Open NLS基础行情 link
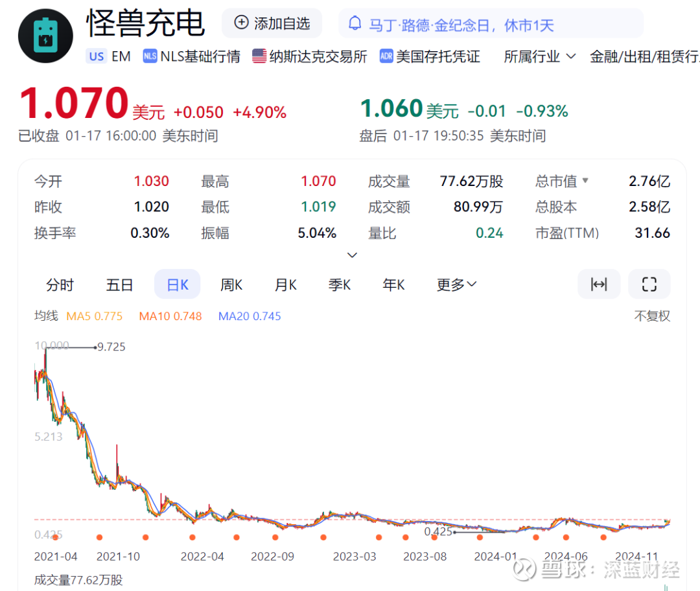 [200, 56]
